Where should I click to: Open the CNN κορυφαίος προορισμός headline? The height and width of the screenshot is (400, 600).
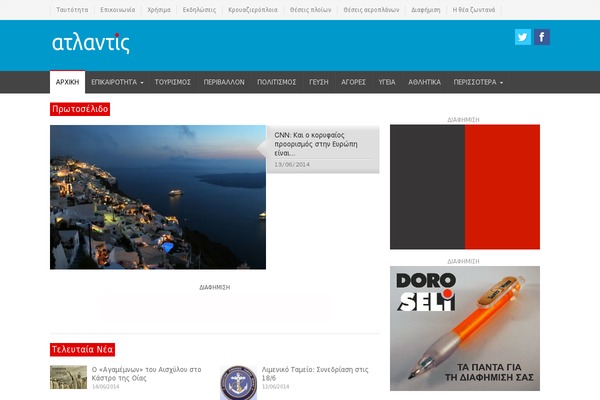pos(316,144)
